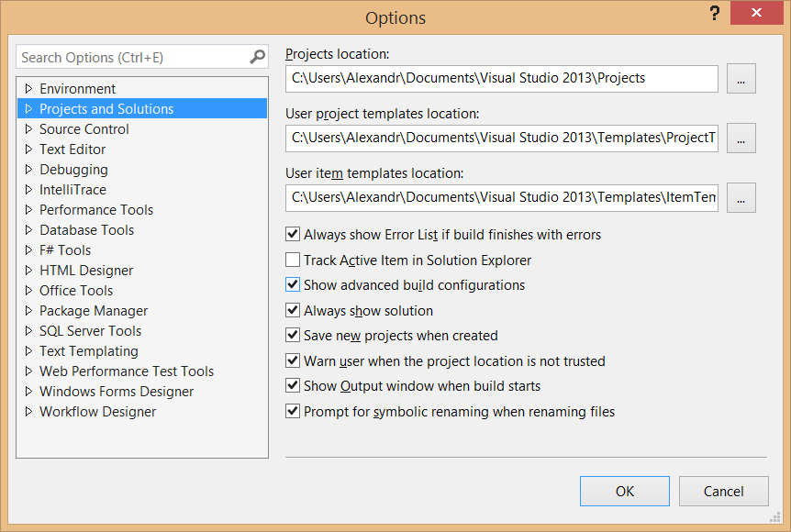Select the Office Tools category
The height and width of the screenshot is (532, 791).
tap(76, 291)
